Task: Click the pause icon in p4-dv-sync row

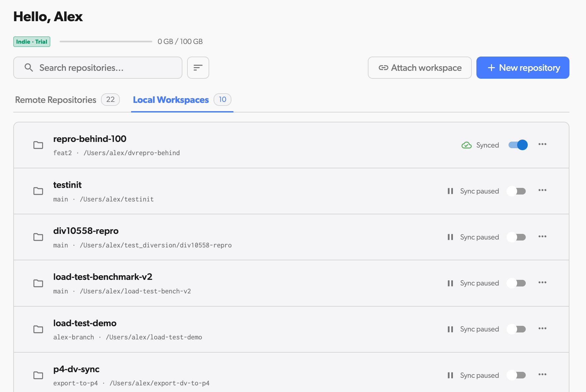Action: click(450, 375)
